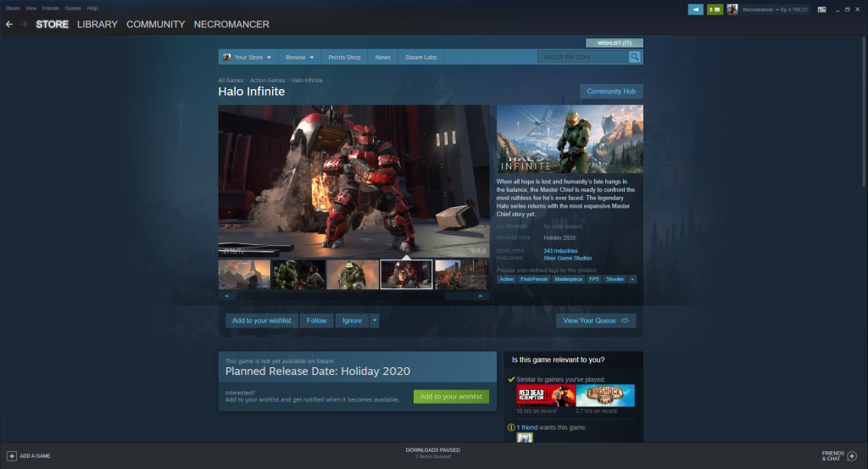Image resolution: width=868 pixels, height=469 pixels.
Task: Open the Friends menu
Action: point(50,8)
